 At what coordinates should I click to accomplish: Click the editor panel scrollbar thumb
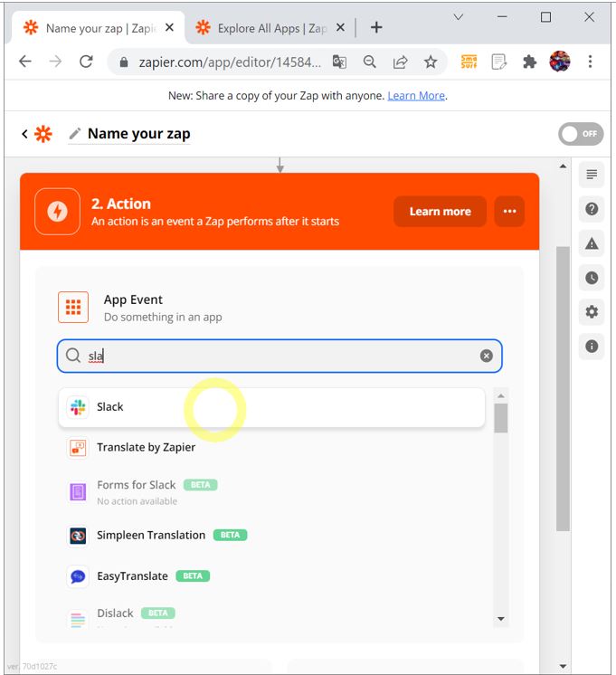(563, 389)
